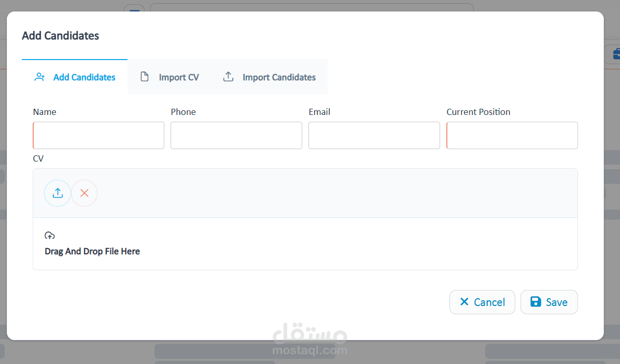Click the Name input field

click(x=98, y=135)
